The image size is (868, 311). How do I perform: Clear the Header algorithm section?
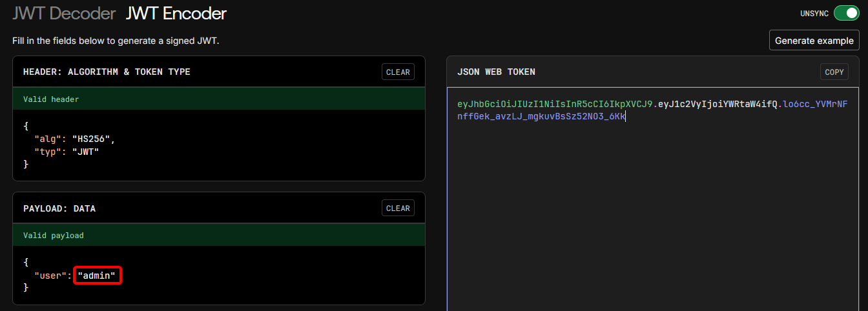tap(398, 72)
